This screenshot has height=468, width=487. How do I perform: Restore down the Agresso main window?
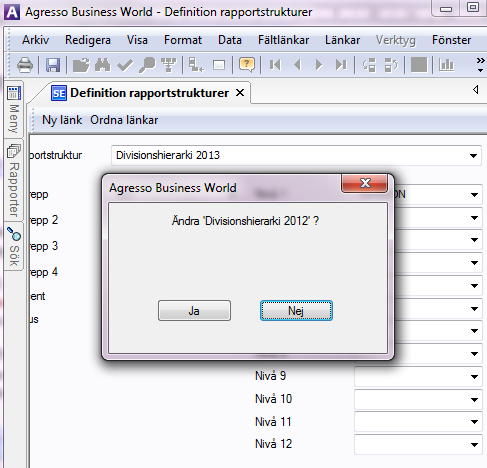coord(473,8)
